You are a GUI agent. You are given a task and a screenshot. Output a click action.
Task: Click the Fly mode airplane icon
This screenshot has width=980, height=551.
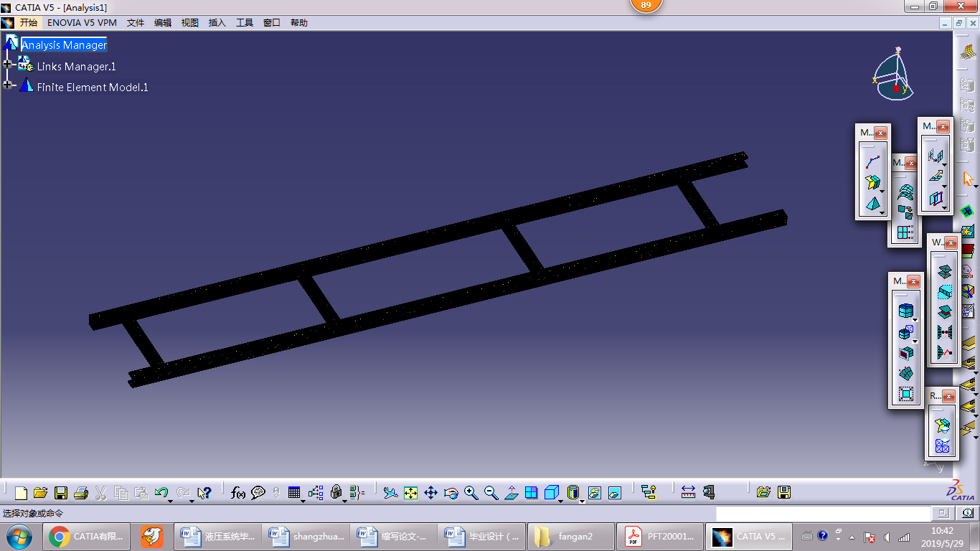tap(390, 493)
